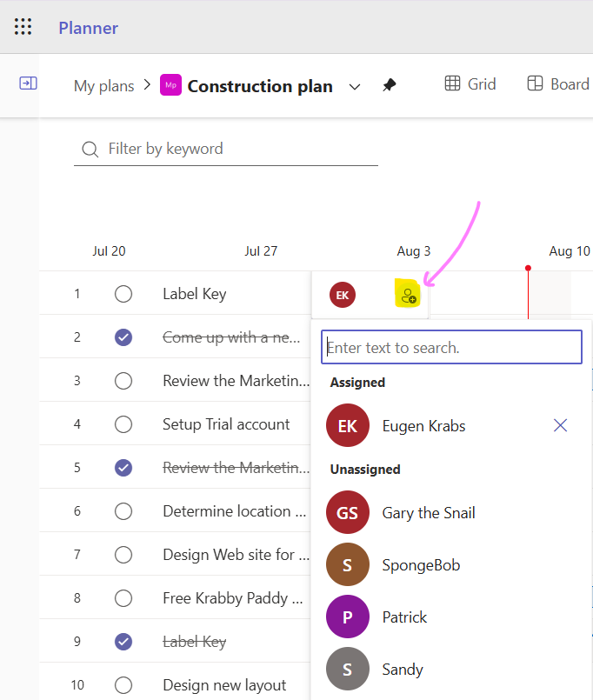This screenshot has width=593, height=700.
Task: Switch to the Board view
Action: tap(557, 84)
